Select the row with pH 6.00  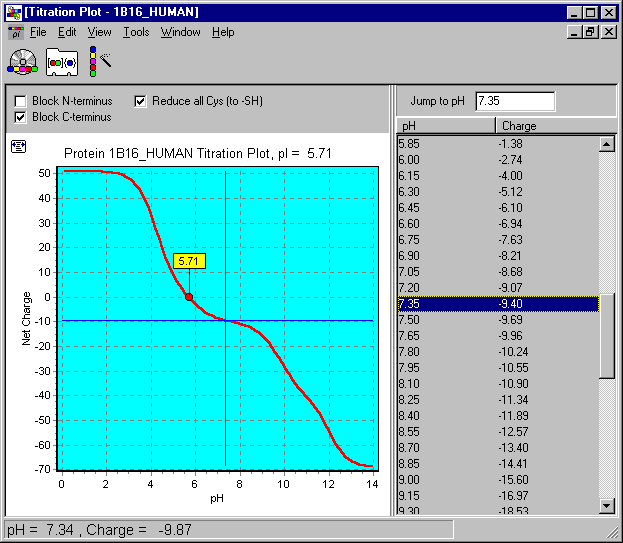click(x=498, y=160)
